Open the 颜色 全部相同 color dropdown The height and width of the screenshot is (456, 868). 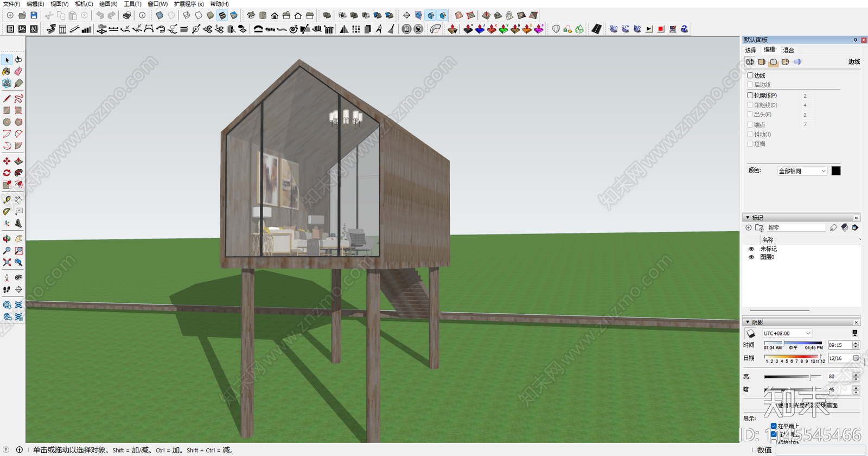point(802,171)
